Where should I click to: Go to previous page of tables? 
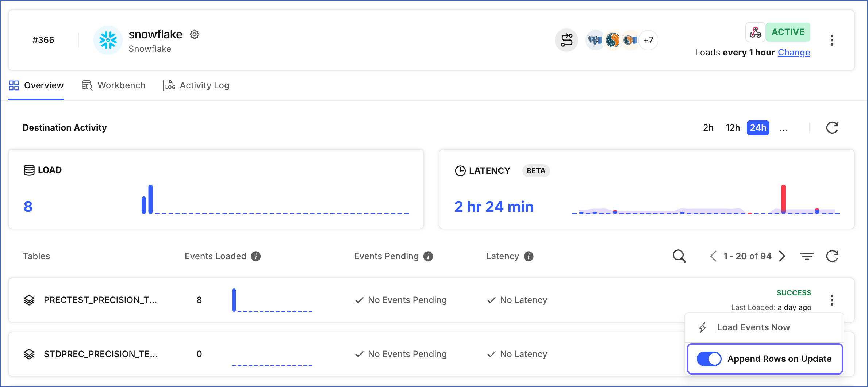click(x=713, y=256)
